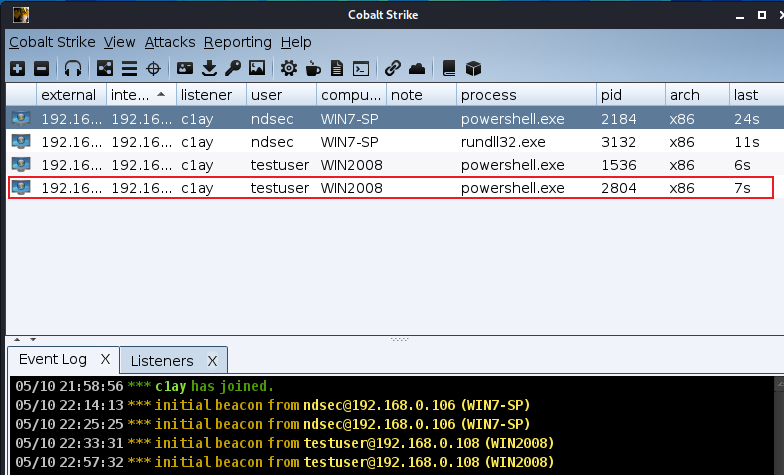
Task: Sort by the arch column header
Action: (698, 94)
